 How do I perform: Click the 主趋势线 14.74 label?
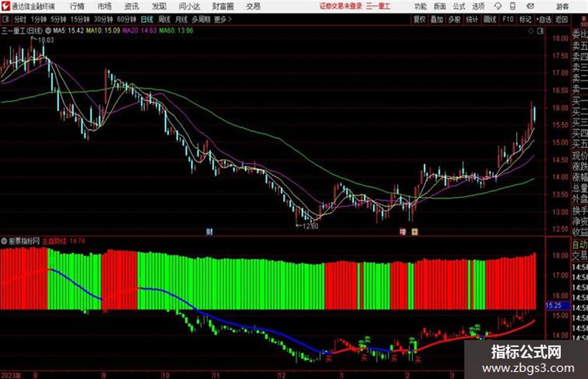63,241
